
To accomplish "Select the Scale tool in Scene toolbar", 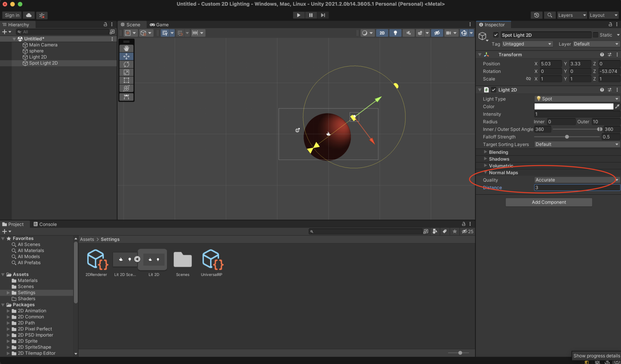I will 126,72.
